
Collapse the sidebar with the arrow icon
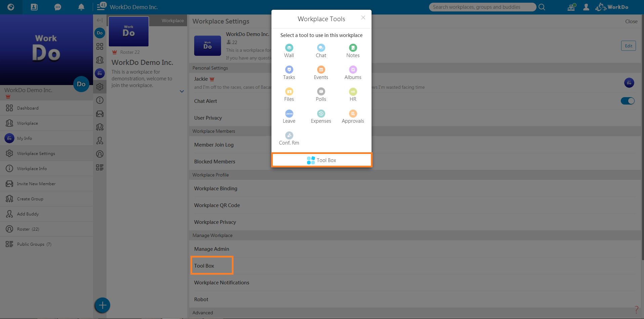(99, 20)
